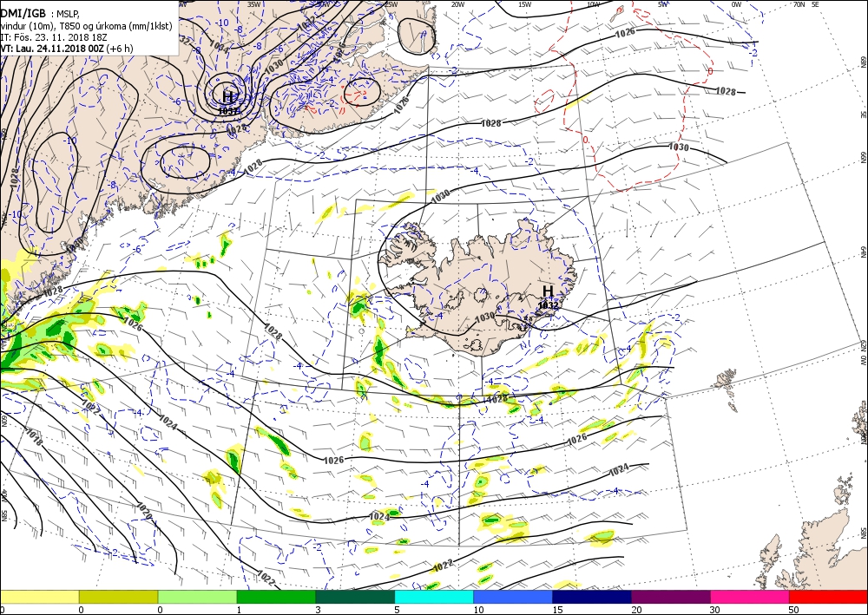This screenshot has width=868, height=615.
Task: Click the H high-pressure marker over Greenland
Action: 227,96
